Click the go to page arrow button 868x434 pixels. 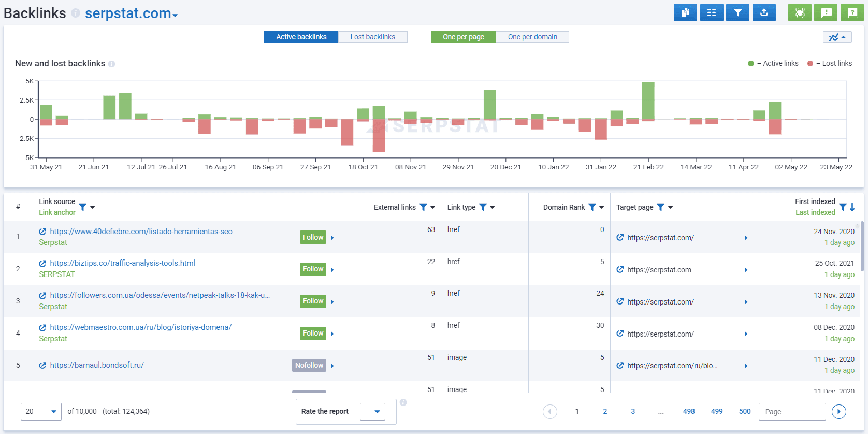pyautogui.click(x=839, y=412)
